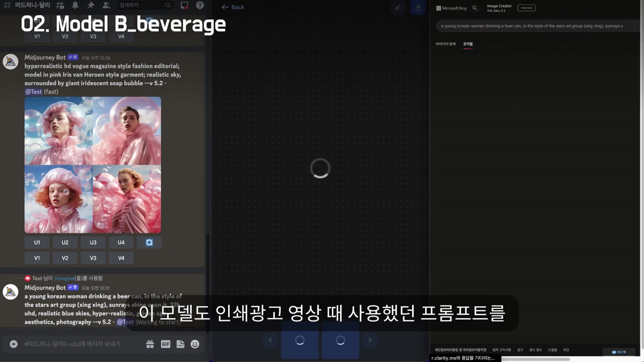Create variations with V2 below U2
This screenshot has height=362, width=644.
tap(65, 258)
